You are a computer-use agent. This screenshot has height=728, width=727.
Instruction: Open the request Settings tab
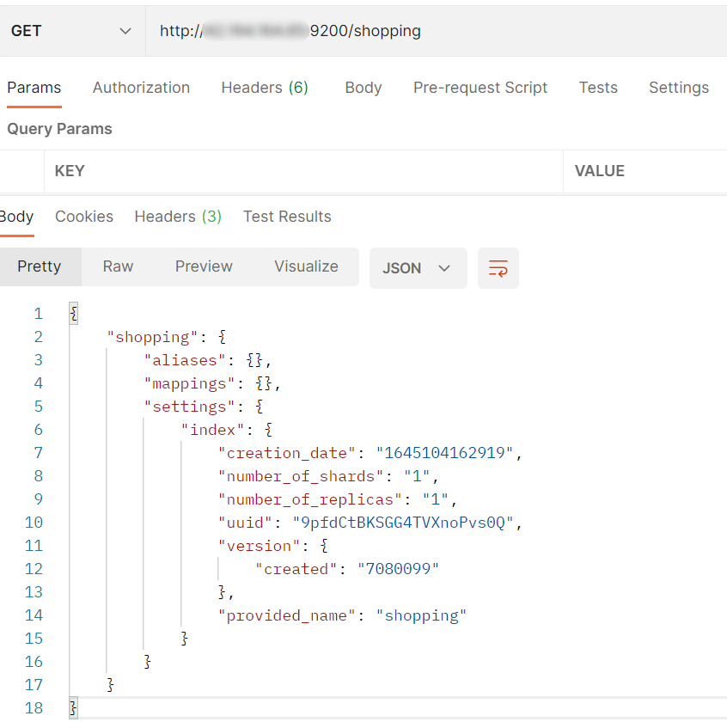click(678, 88)
